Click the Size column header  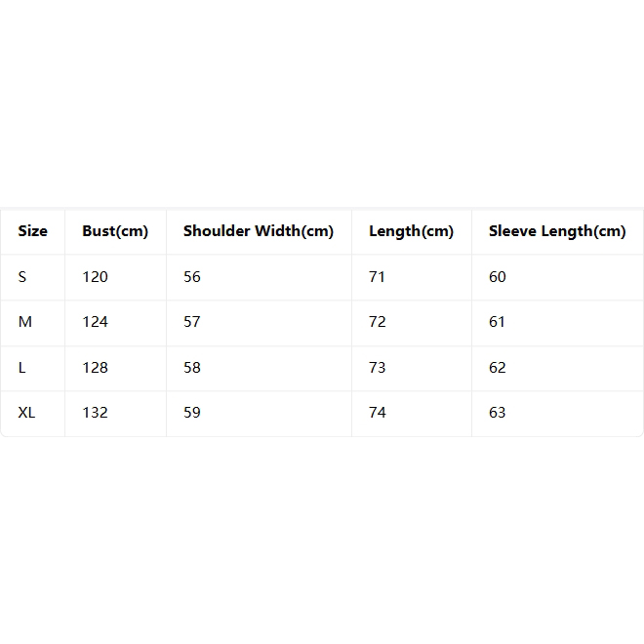coord(33,231)
